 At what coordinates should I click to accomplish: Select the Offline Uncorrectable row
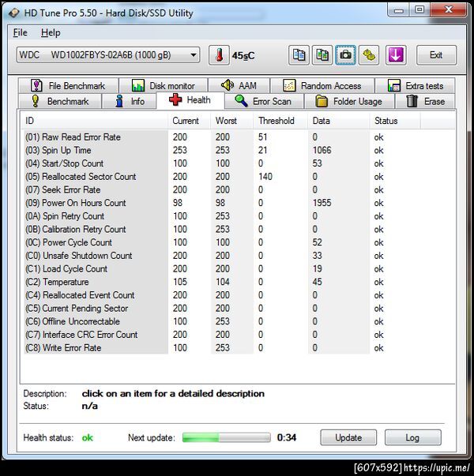[x=239, y=321]
